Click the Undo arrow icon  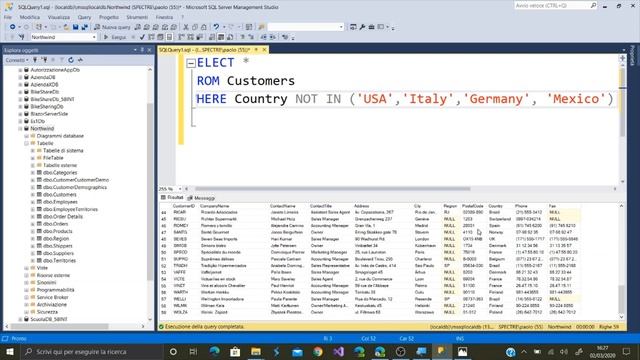(216, 27)
